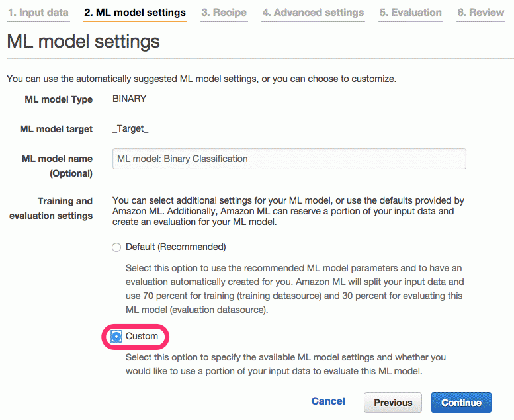Click the 70 percent training description paragraph
Screen dimensions: 514x420
click(294, 289)
